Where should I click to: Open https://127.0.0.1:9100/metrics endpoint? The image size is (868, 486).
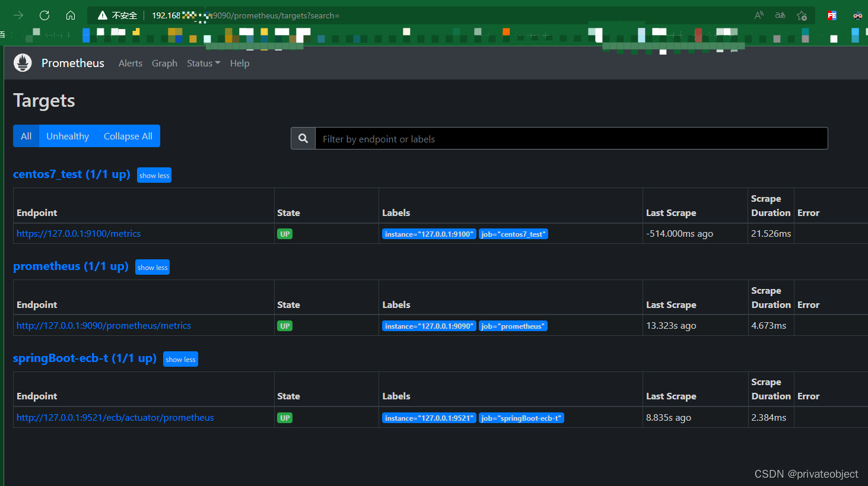79,233
